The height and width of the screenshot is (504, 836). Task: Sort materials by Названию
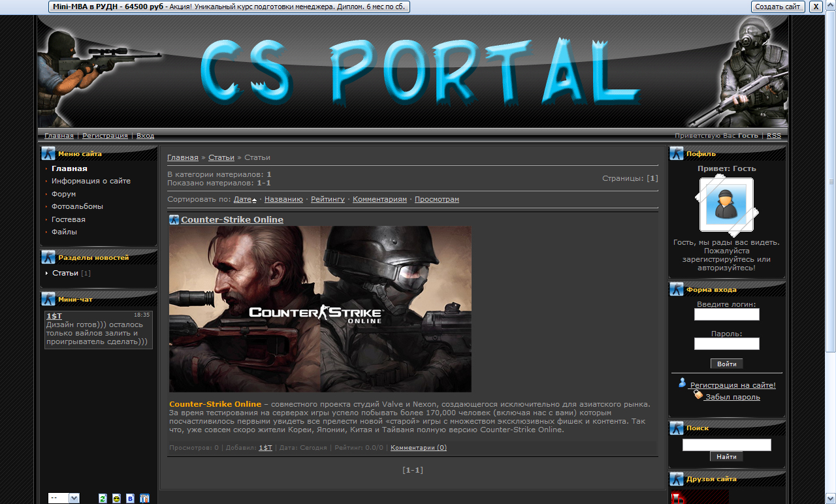(283, 199)
